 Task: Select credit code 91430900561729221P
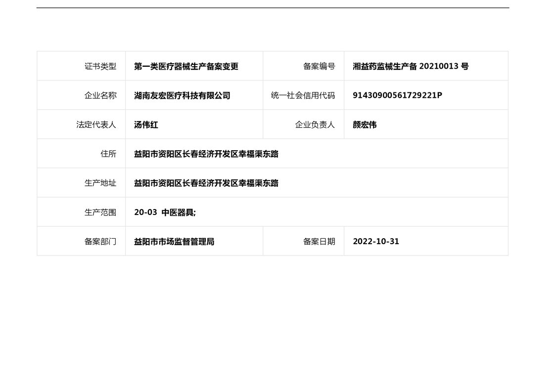coord(397,95)
